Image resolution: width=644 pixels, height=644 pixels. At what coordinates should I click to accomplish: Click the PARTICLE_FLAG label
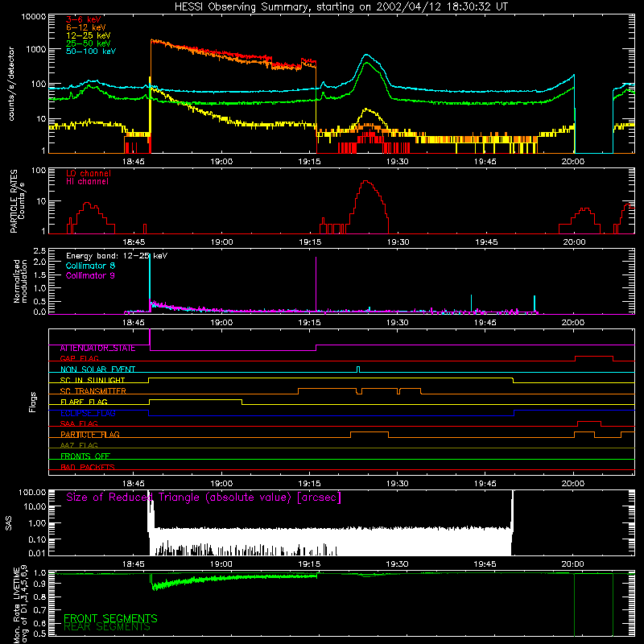[90, 435]
